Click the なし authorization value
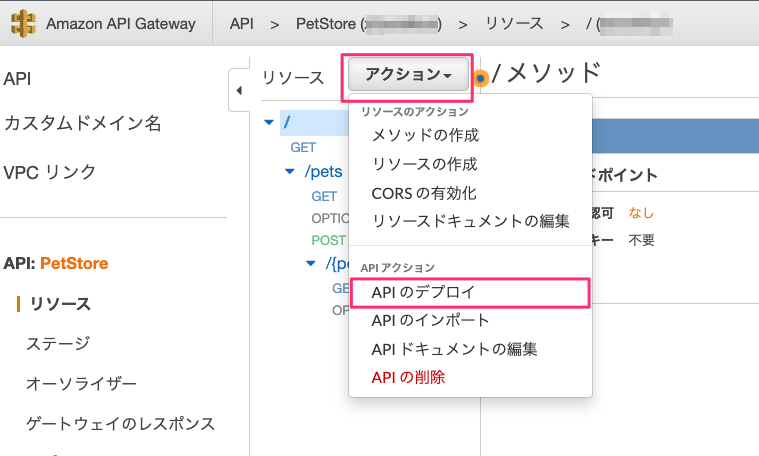Screen dimensions: 759x456 click(x=641, y=213)
